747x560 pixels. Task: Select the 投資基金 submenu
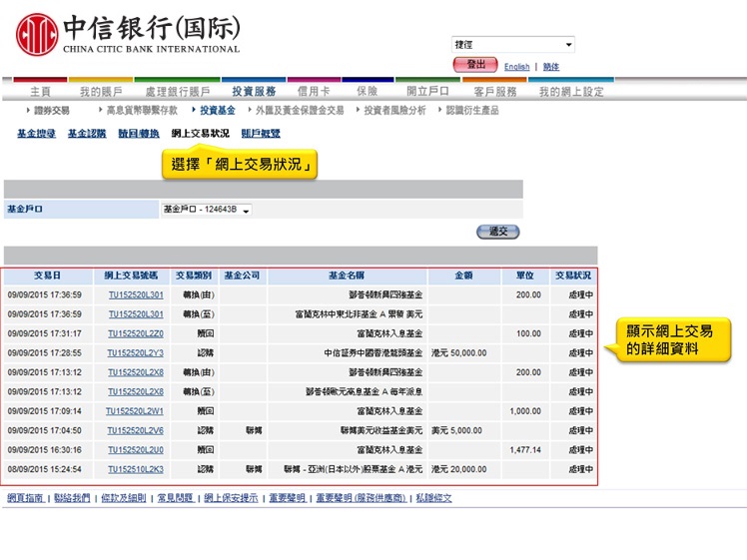[x=218, y=111]
